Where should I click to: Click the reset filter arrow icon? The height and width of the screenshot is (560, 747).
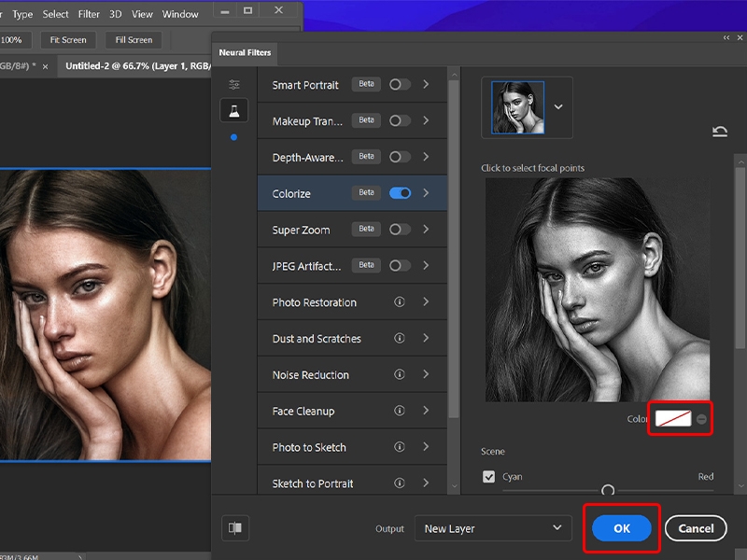[x=719, y=131]
